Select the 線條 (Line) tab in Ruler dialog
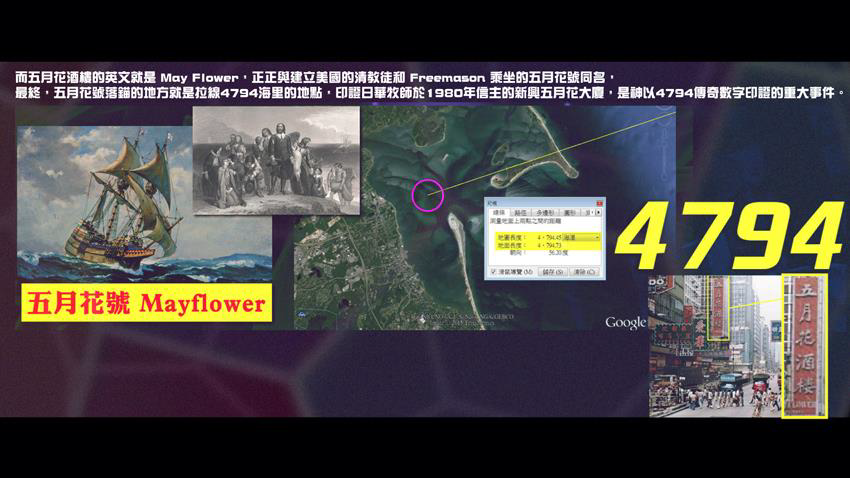The image size is (850, 478). tap(499, 212)
